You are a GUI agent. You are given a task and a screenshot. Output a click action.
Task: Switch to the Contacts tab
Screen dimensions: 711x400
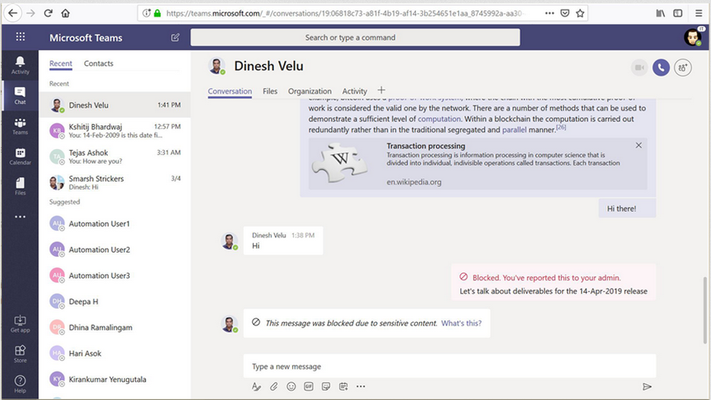[x=98, y=63]
